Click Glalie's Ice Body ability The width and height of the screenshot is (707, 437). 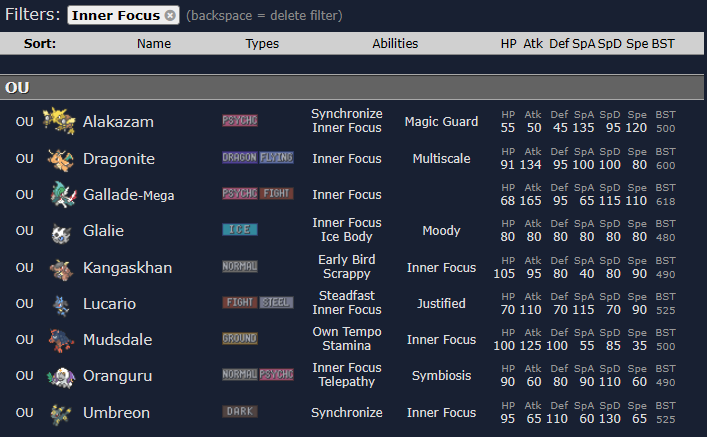[x=346, y=237]
